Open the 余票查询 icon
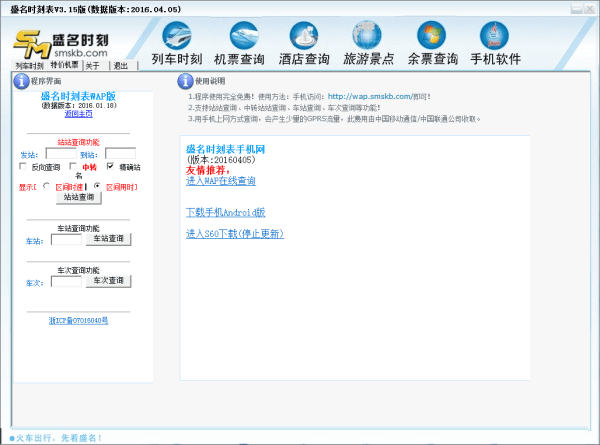This screenshot has height=445, width=600. click(431, 35)
